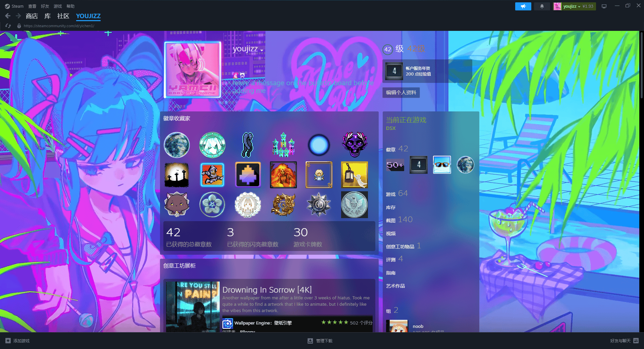Screen dimensions: 644x349
Task: Click the sunglasses badge in sidebar
Action: [x=442, y=165]
